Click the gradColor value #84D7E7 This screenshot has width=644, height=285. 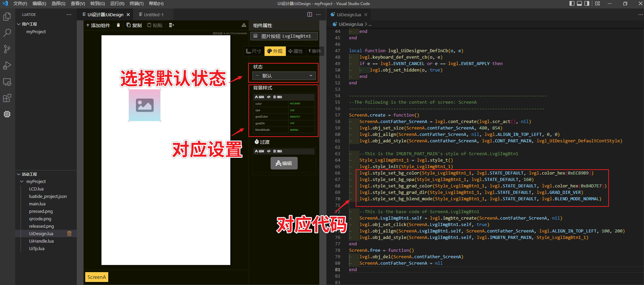295,117
